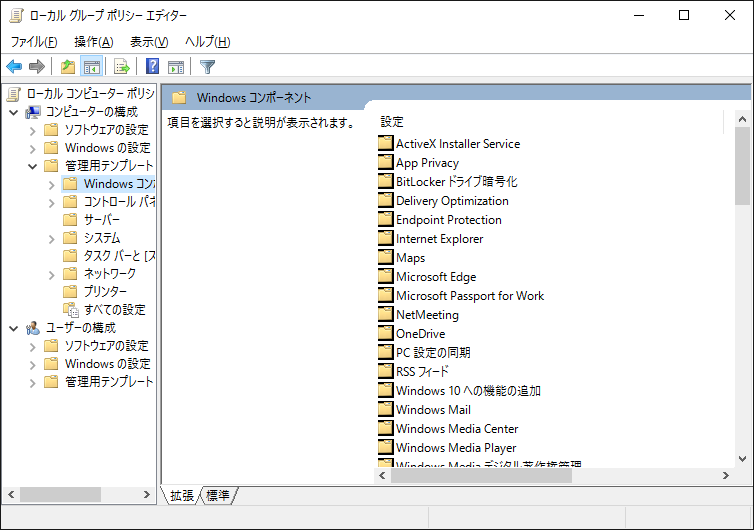Select Windows 10 への機能の追加 entry
Image resolution: width=754 pixels, height=530 pixels.
pos(468,390)
